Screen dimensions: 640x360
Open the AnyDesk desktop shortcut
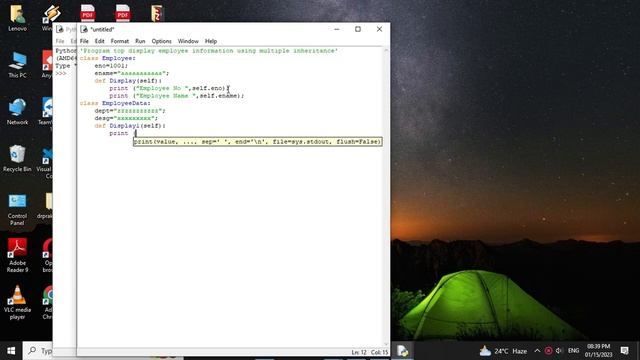[x=47, y=64]
